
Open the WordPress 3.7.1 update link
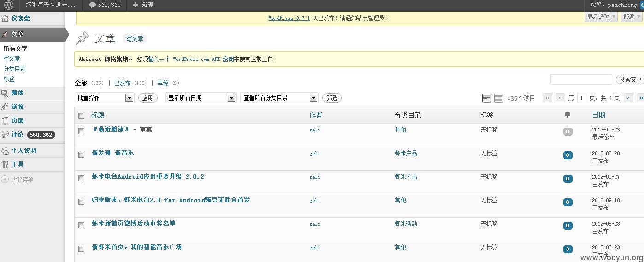point(289,18)
